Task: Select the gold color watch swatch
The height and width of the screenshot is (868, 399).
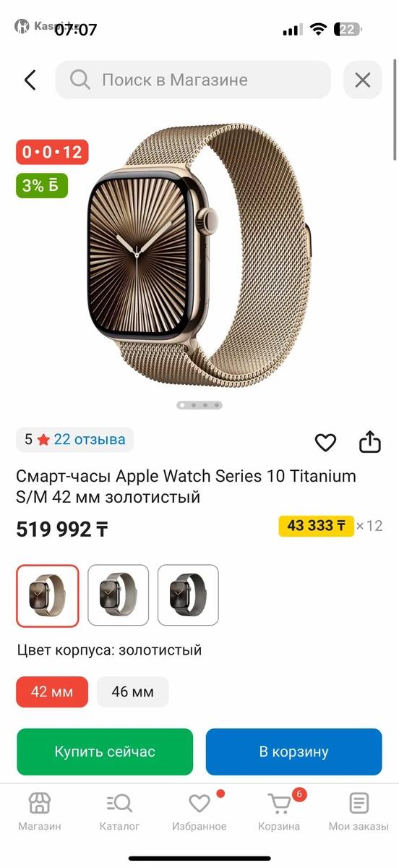Action: [48, 595]
